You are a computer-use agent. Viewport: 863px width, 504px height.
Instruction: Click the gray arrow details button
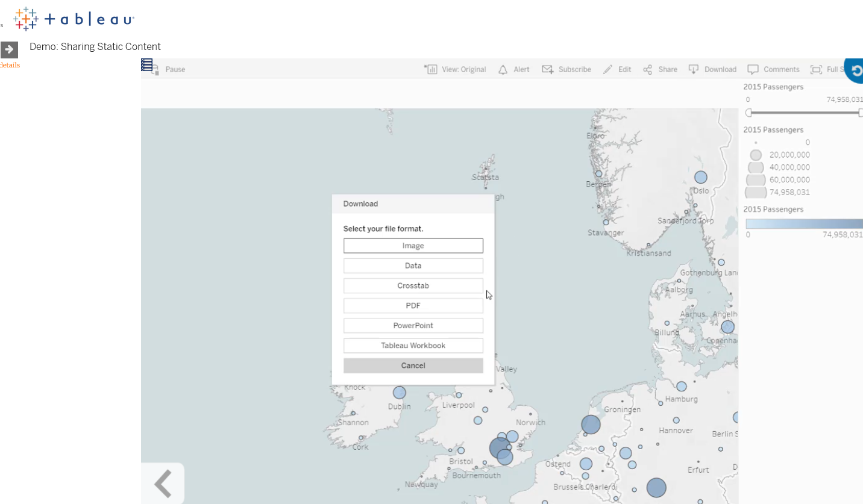pos(9,49)
